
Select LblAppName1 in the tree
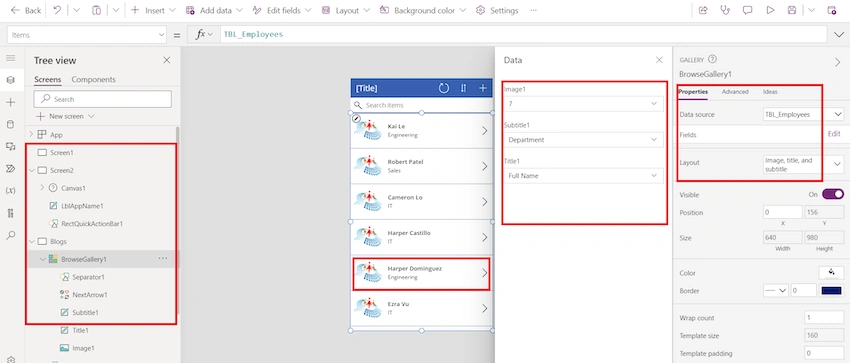pyautogui.click(x=82, y=206)
